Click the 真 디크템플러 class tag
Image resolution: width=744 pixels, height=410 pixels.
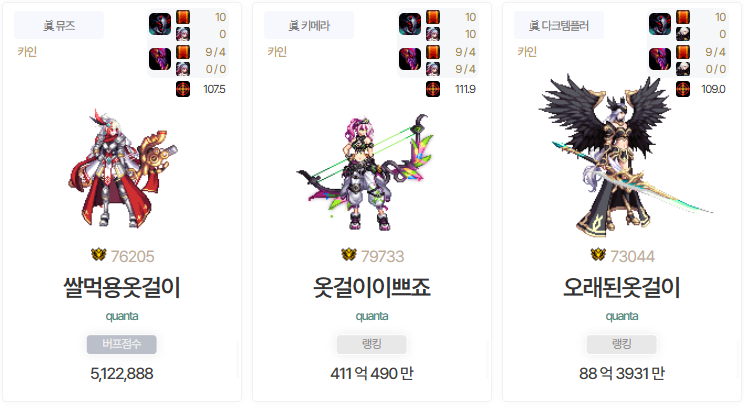point(559,25)
